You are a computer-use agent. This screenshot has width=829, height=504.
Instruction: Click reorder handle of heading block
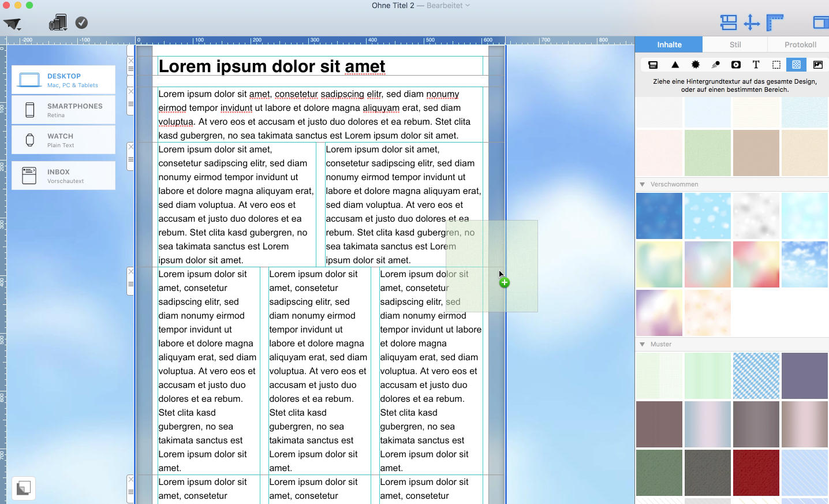tap(130, 69)
